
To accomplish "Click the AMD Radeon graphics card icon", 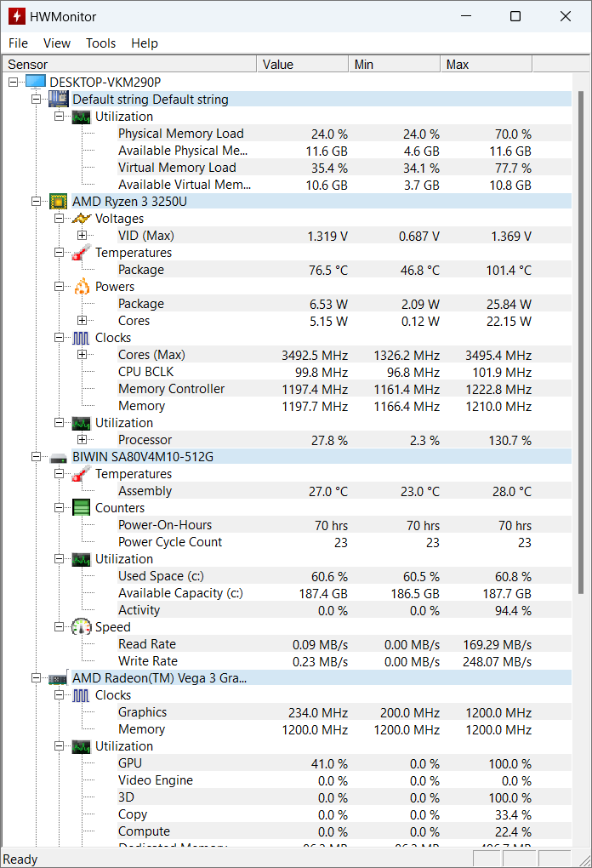I will [59, 678].
